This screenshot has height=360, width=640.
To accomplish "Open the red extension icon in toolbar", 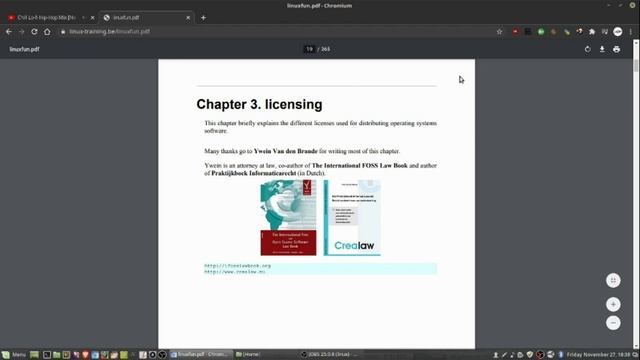I will pos(516,31).
